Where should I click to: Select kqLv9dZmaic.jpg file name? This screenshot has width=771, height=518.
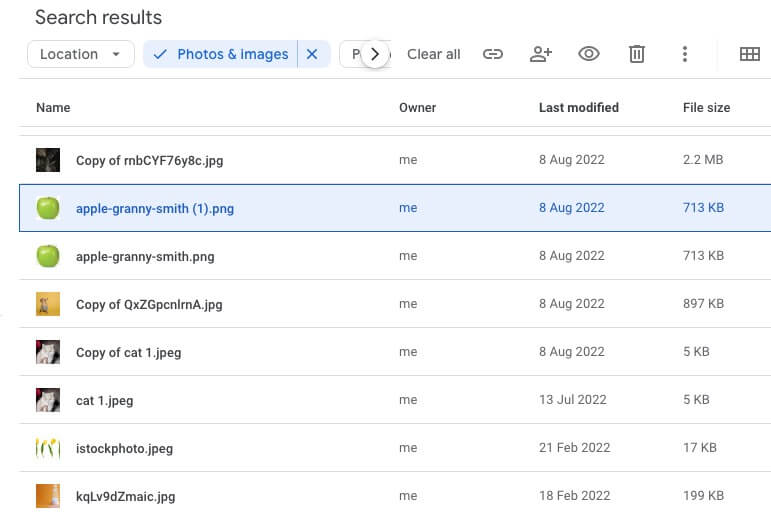coord(126,496)
